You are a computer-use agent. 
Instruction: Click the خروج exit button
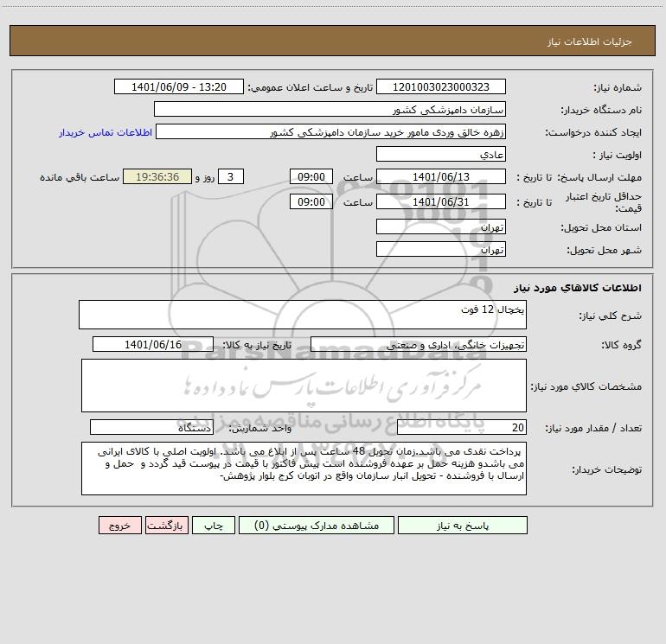pyautogui.click(x=119, y=525)
